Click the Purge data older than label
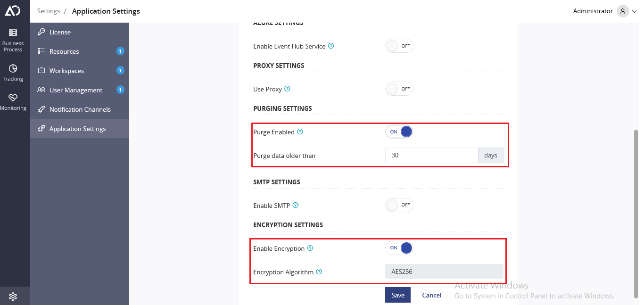644x305 pixels. tap(284, 156)
